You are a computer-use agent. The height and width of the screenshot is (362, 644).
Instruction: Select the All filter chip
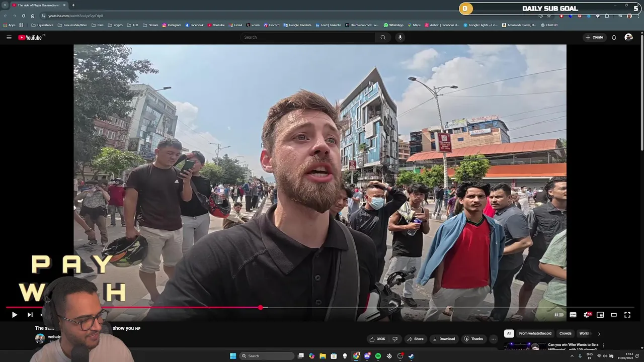click(509, 333)
